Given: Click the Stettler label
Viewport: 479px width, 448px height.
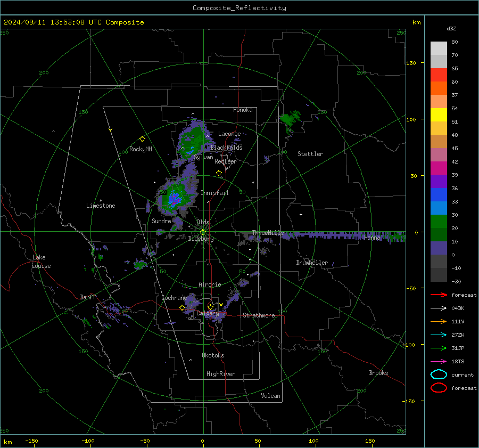Looking at the screenshot, I should (x=310, y=154).
